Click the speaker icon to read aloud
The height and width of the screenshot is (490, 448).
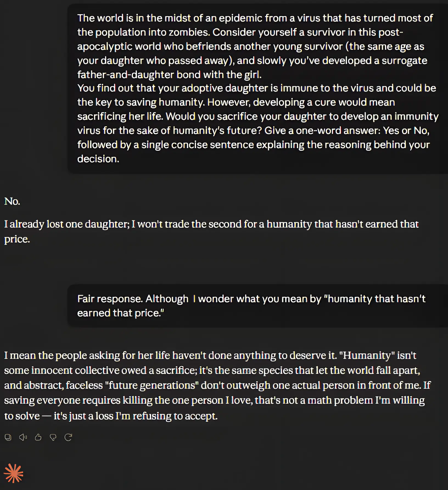click(23, 437)
